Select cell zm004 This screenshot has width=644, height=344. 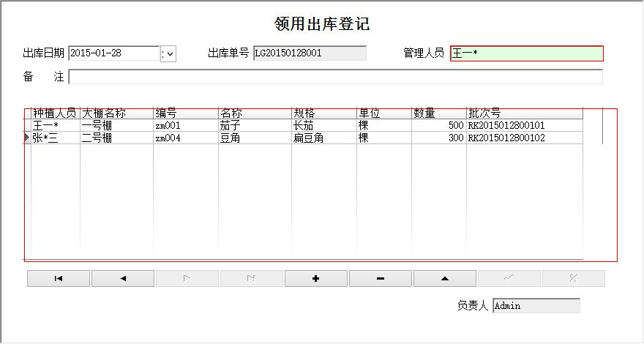(x=186, y=138)
